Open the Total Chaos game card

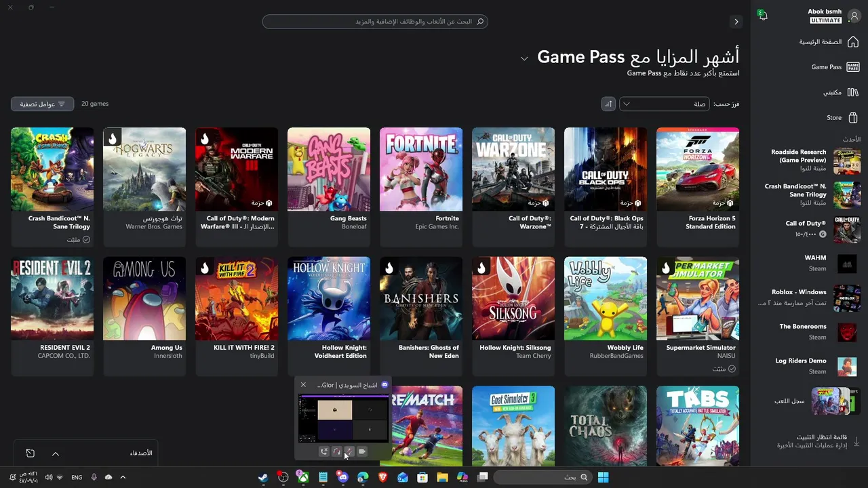click(606, 426)
